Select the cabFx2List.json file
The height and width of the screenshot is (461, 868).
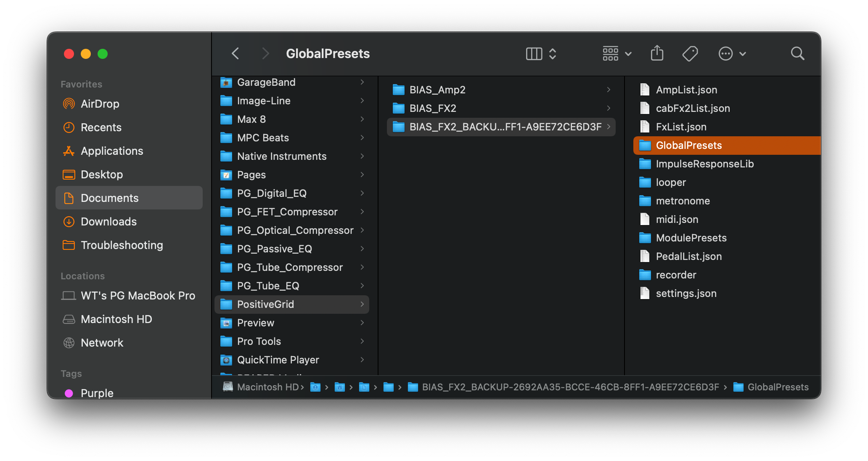click(727, 108)
